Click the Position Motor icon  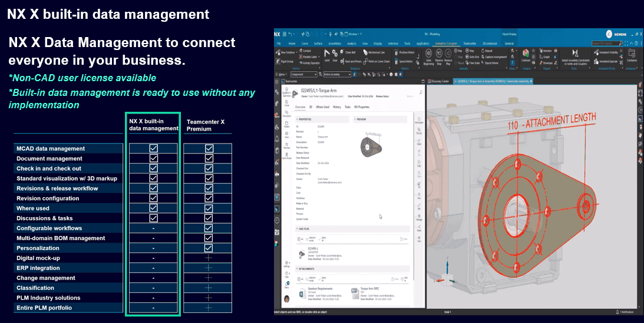coord(395,52)
